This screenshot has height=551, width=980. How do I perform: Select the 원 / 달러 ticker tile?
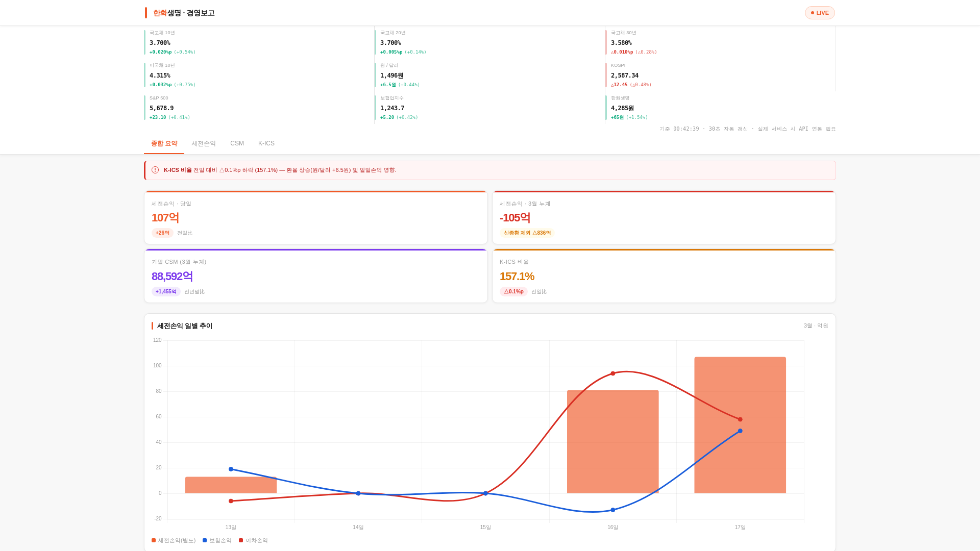489,75
